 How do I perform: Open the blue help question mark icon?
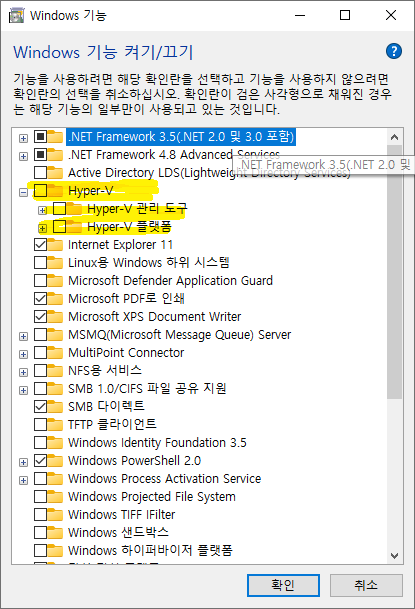394,51
